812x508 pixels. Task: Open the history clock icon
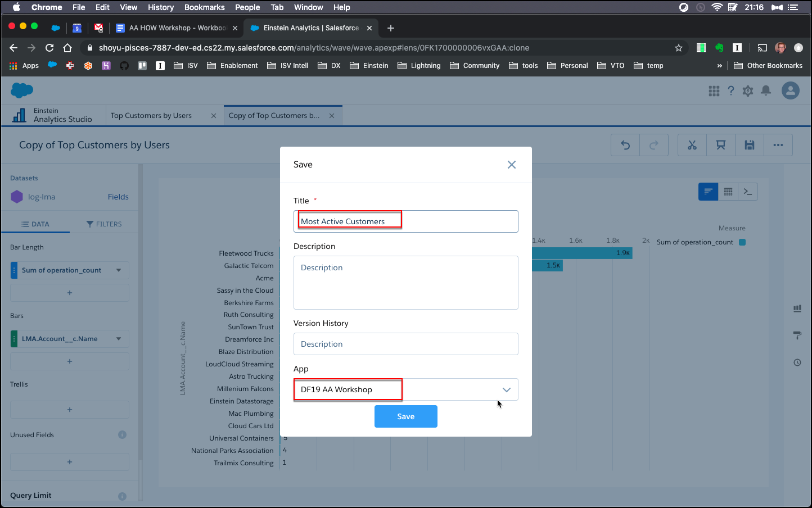pyautogui.click(x=797, y=362)
